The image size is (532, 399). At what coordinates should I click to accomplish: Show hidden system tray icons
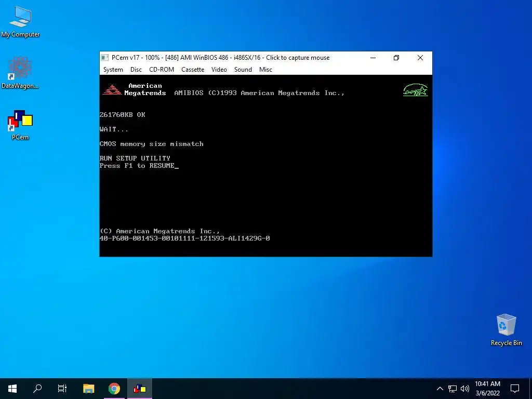(x=440, y=389)
